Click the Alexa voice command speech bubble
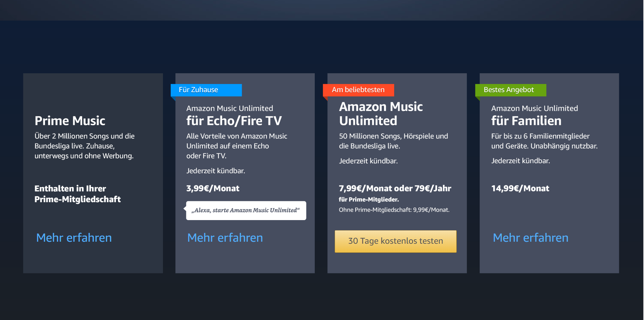The image size is (644, 320). 246,210
